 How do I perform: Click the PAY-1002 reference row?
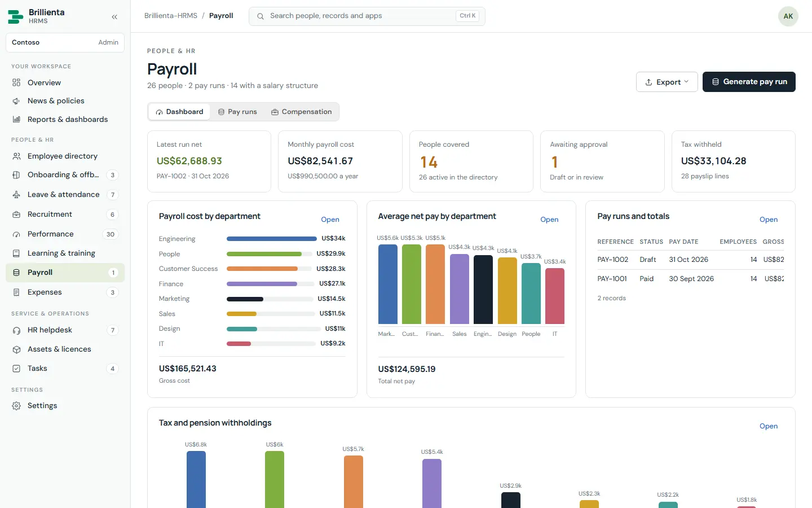tap(691, 260)
